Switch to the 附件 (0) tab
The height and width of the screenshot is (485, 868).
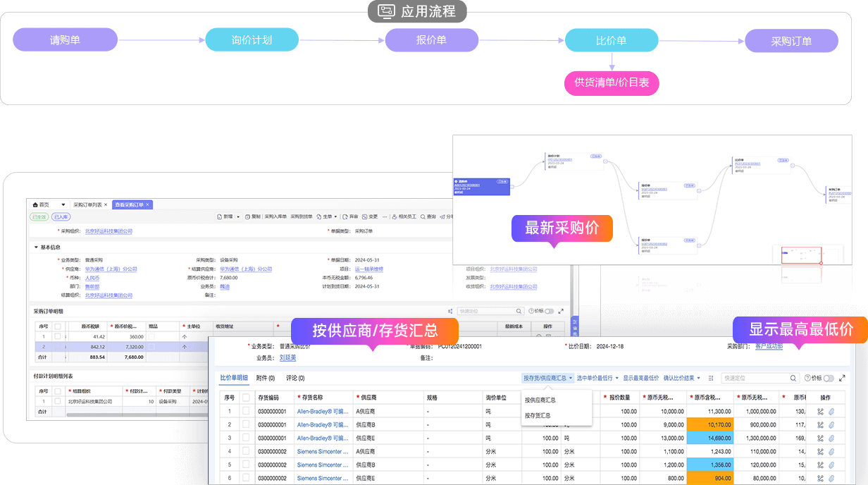tap(266, 378)
